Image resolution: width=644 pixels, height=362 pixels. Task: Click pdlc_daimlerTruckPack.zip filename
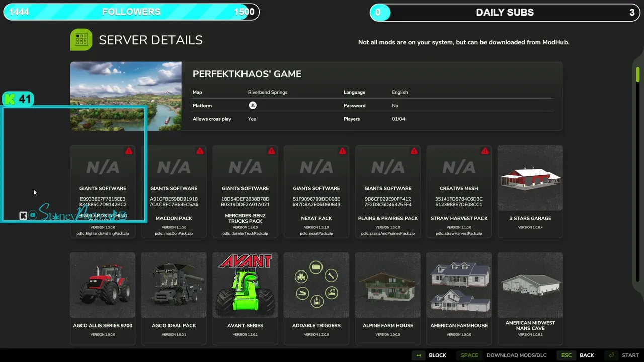point(245,233)
